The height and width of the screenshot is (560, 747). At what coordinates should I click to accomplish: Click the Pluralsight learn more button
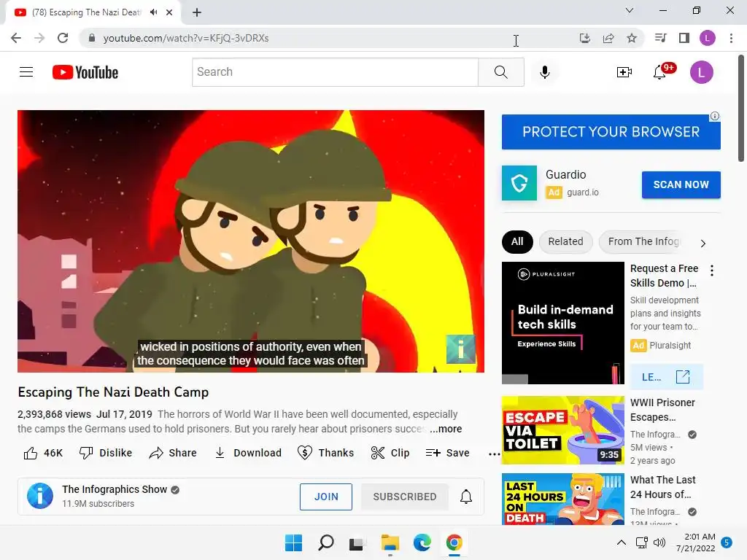(666, 377)
